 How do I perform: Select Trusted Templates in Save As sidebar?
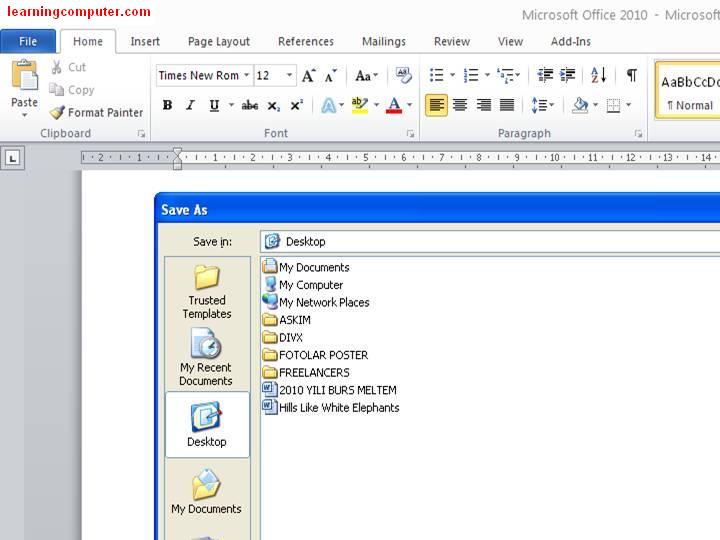[207, 292]
